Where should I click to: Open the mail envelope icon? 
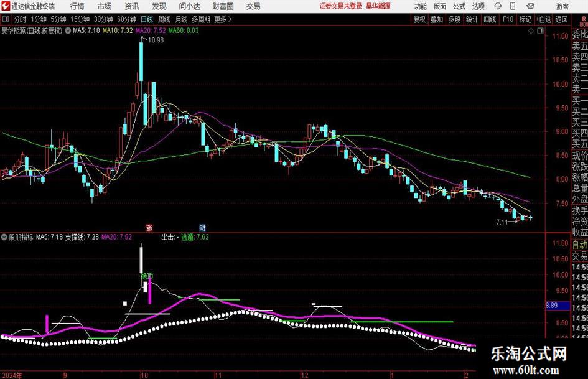pyautogui.click(x=530, y=6)
